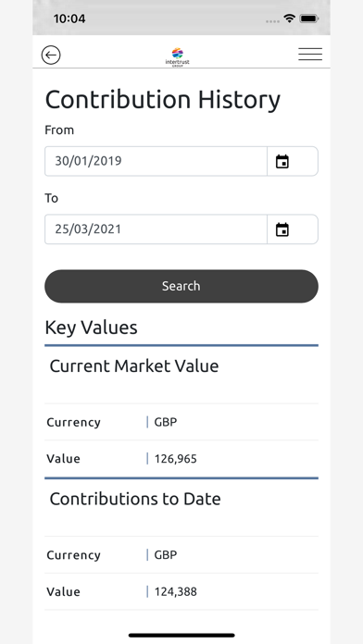Tap the battery status icon
Image resolution: width=363 pixels, height=644 pixels.
pos(308,19)
